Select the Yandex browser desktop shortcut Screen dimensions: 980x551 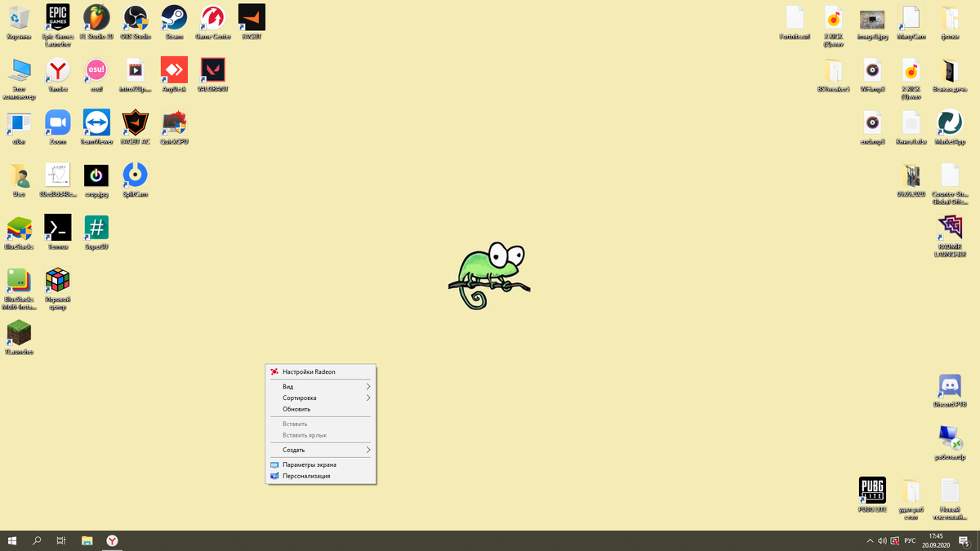coord(57,75)
